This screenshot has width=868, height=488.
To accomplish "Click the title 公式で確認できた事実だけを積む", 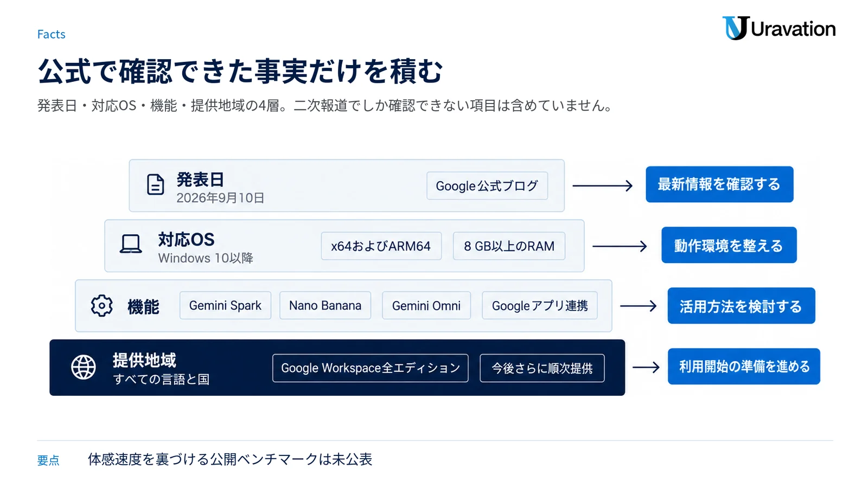I will (240, 71).
